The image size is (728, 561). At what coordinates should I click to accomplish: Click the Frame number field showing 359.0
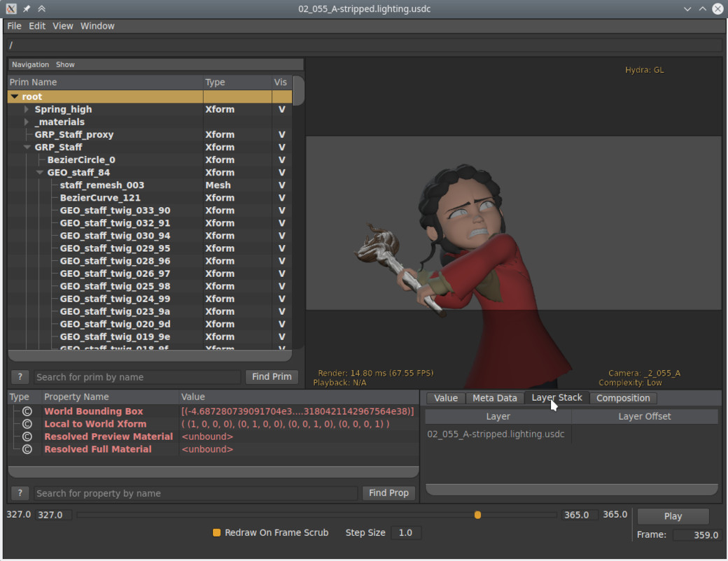point(697,535)
